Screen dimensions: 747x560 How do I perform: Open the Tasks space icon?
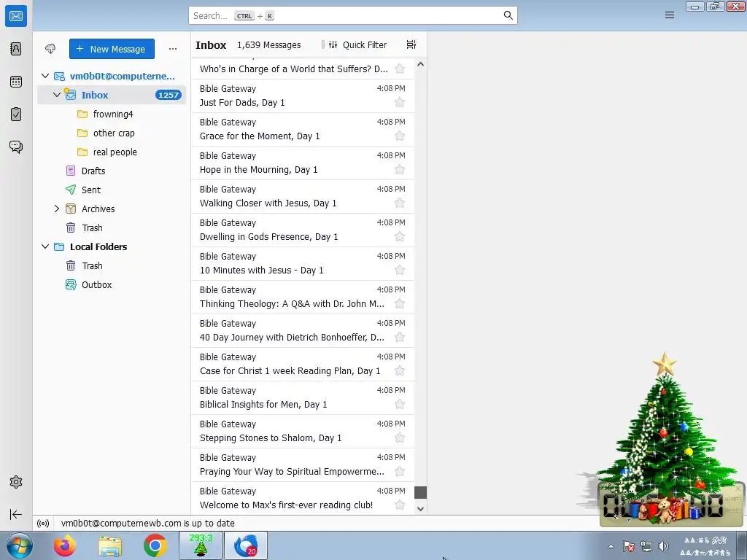click(16, 114)
